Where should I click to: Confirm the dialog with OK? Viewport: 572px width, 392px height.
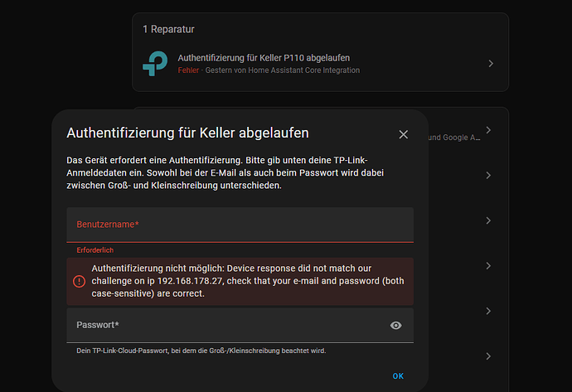pyautogui.click(x=398, y=376)
